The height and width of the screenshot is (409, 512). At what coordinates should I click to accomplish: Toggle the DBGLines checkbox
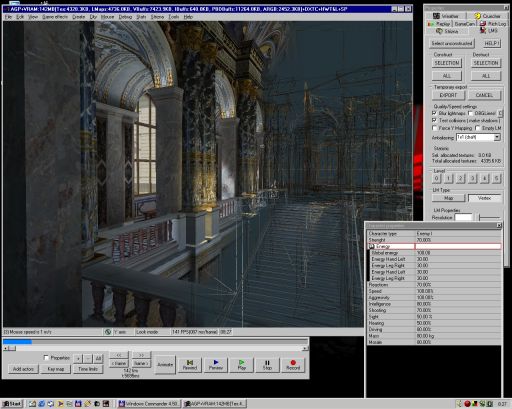point(471,113)
